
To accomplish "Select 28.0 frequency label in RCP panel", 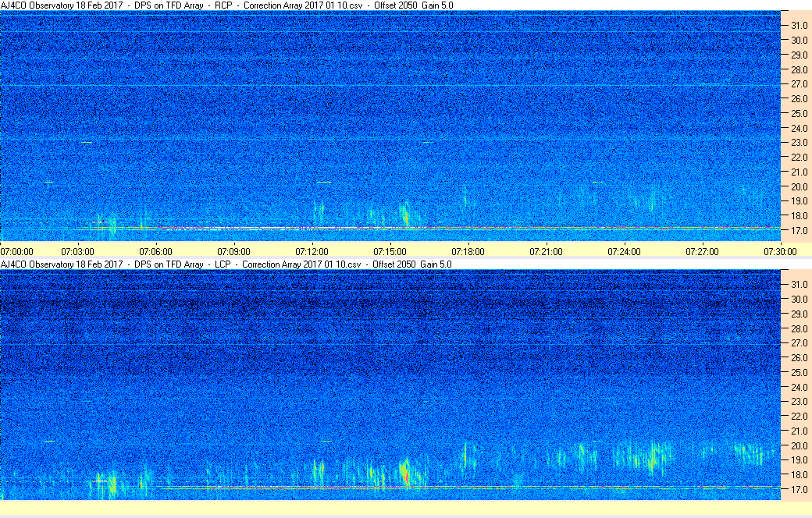I will pos(799,69).
